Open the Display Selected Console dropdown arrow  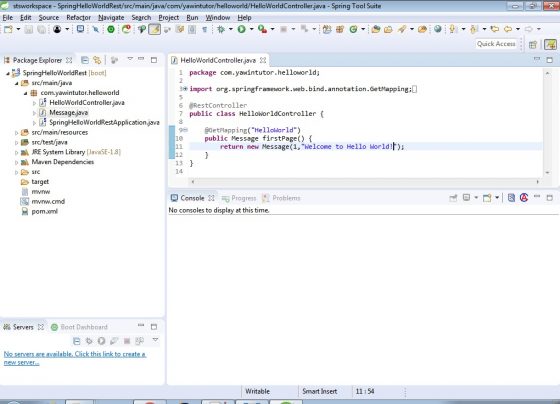476,198
